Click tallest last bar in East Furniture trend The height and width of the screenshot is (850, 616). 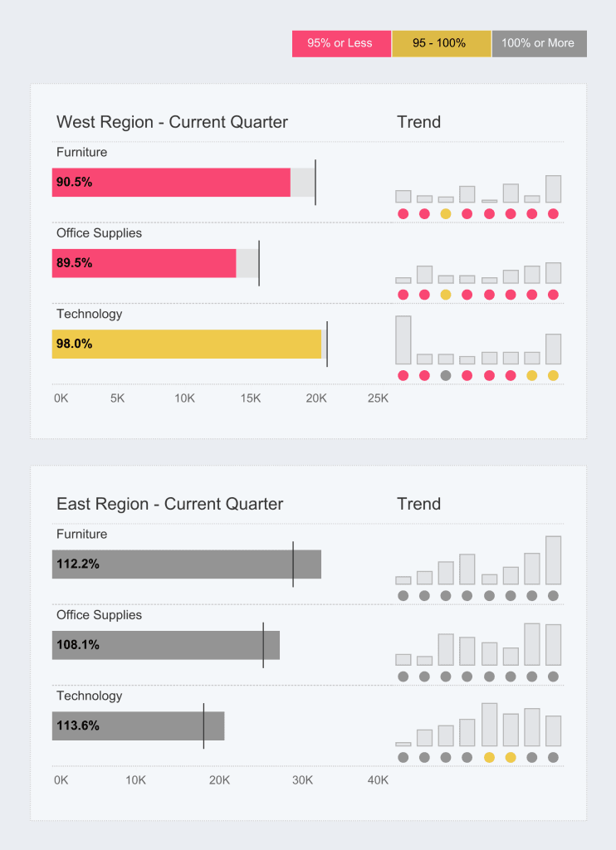pos(553,560)
